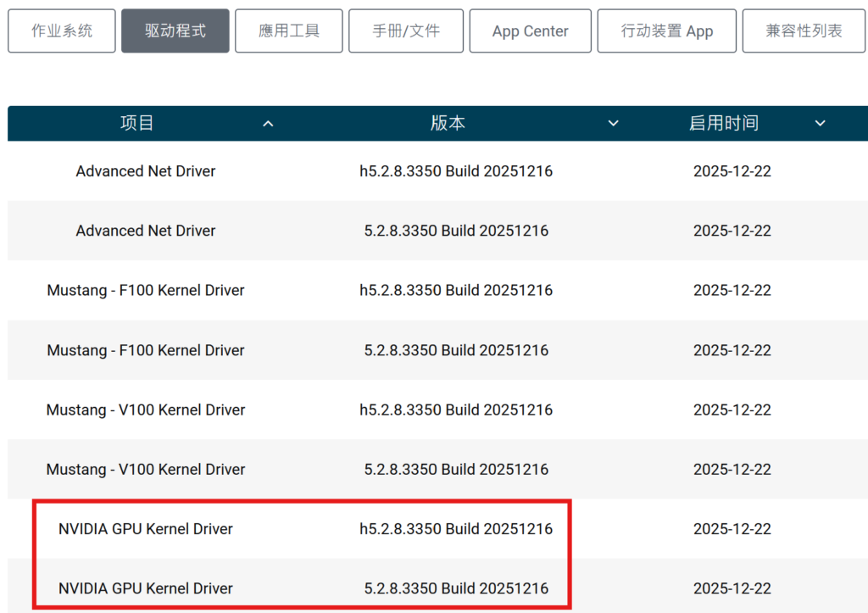Click the down chevron in 版本 column header
This screenshot has height=613, width=868.
(x=614, y=124)
